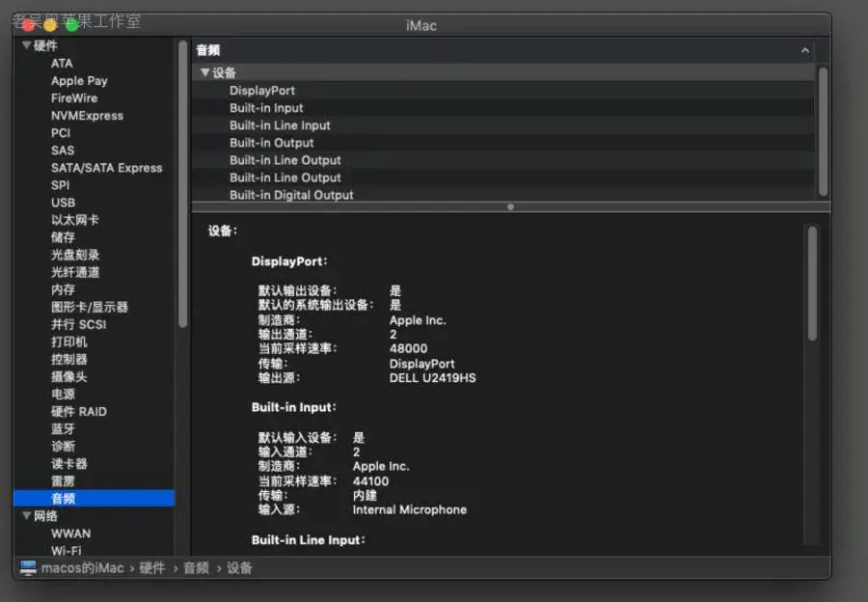Select 以太网卡 in the sidebar

pyautogui.click(x=75, y=220)
